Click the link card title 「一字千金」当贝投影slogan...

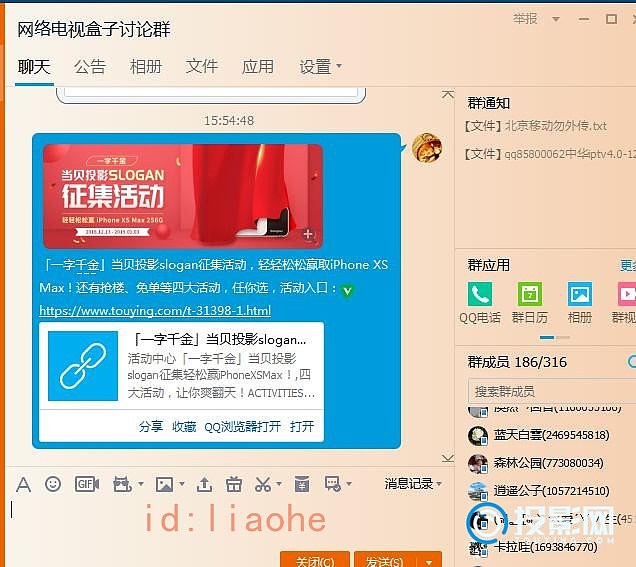tap(220, 339)
